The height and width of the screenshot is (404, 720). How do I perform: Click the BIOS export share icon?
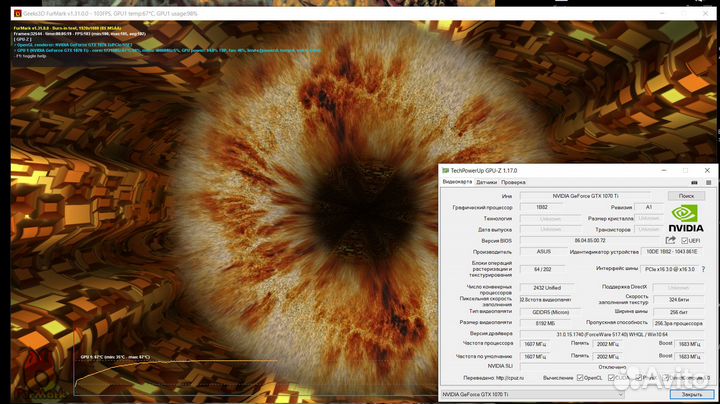coord(670,240)
